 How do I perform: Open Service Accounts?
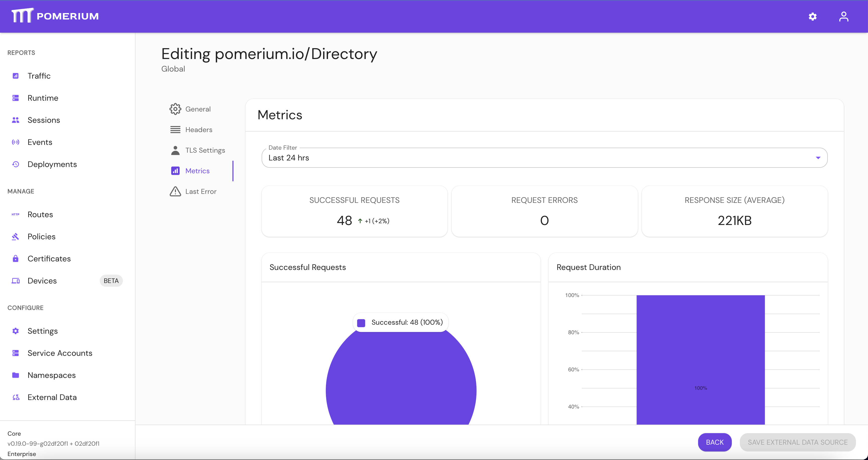60,353
